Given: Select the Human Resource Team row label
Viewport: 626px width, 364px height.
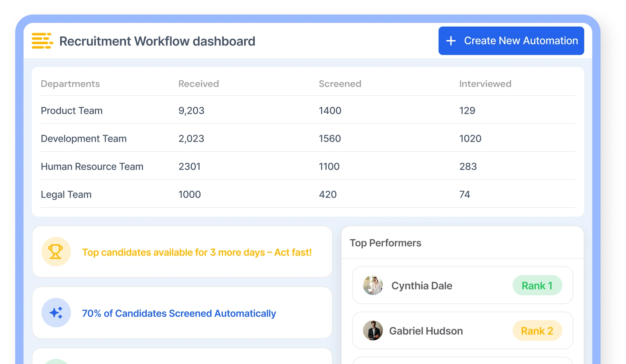Looking at the screenshot, I should 92,167.
